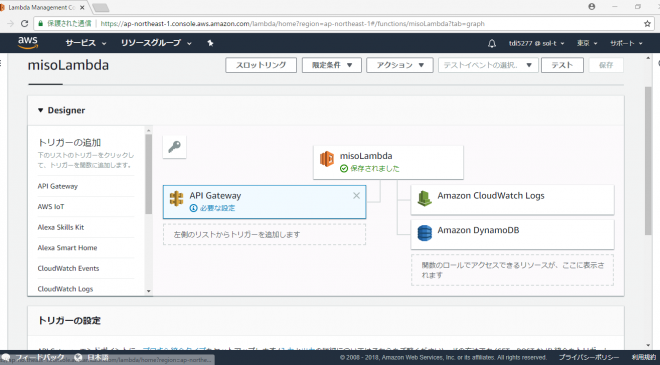Click the スロットリング button
This screenshot has height=365, width=660.
click(261, 65)
